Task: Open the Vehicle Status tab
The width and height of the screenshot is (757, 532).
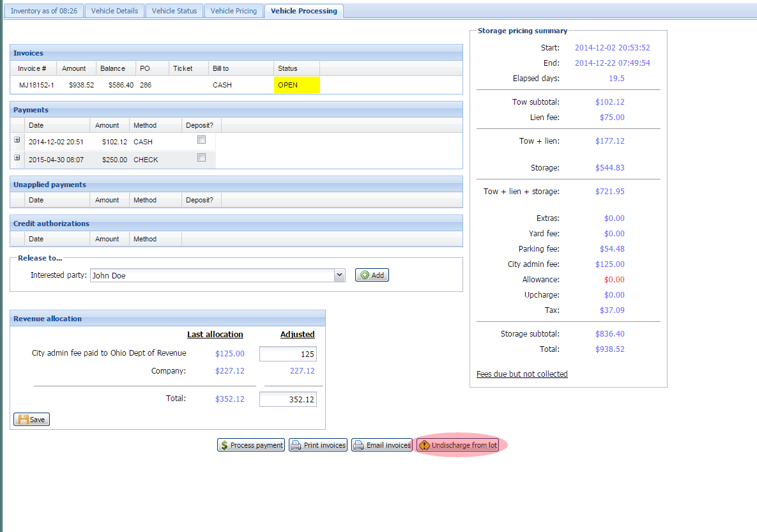Action: 174,11
